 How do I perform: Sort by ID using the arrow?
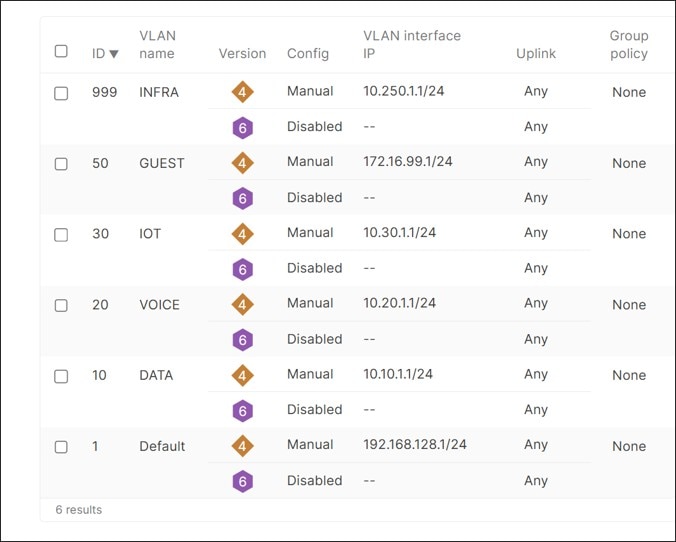tap(114, 54)
